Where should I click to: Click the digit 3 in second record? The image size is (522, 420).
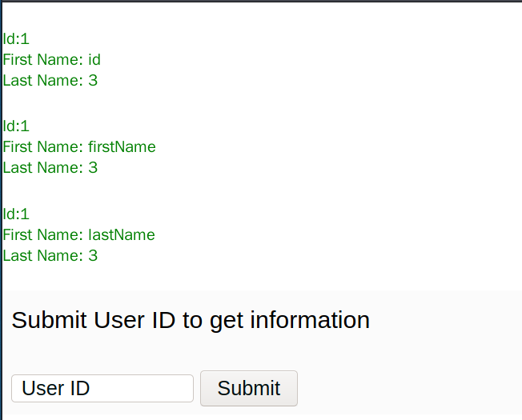93,168
